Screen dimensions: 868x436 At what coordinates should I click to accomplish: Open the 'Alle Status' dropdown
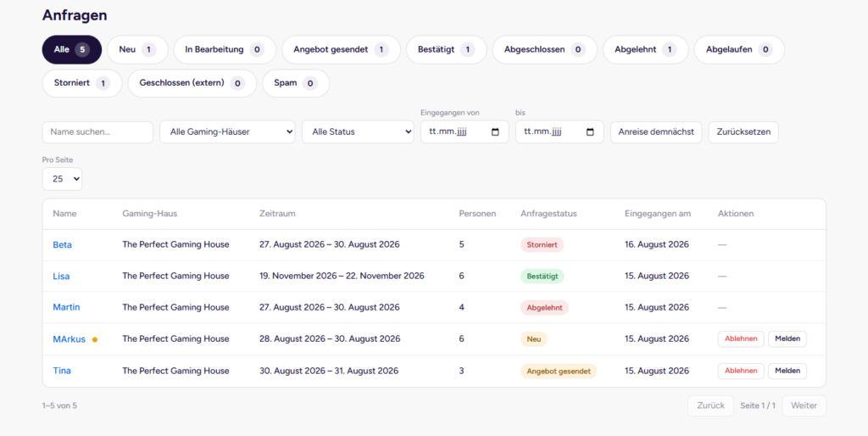pos(358,132)
